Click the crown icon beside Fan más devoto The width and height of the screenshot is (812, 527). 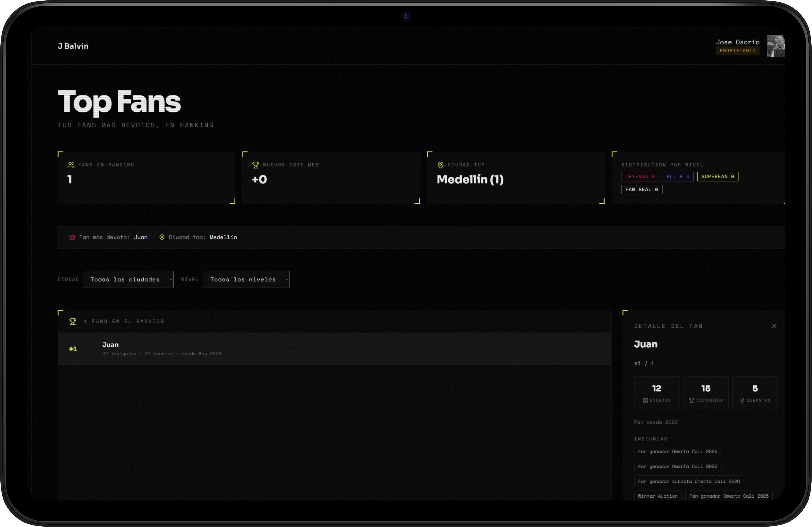pyautogui.click(x=72, y=237)
